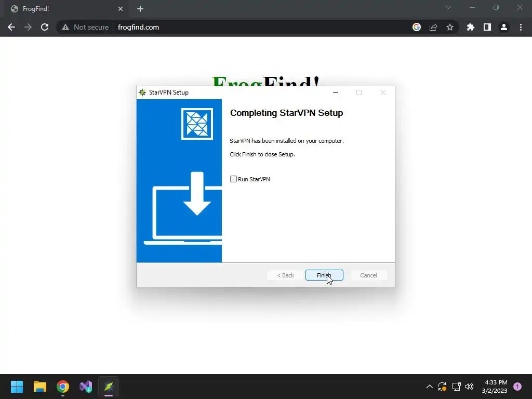The image size is (532, 399).
Task: Open Chrome three-dot menu
Action: pyautogui.click(x=521, y=27)
